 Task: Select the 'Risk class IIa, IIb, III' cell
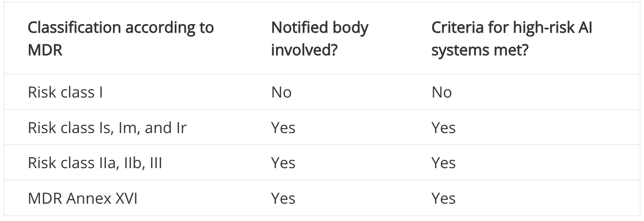click(95, 163)
